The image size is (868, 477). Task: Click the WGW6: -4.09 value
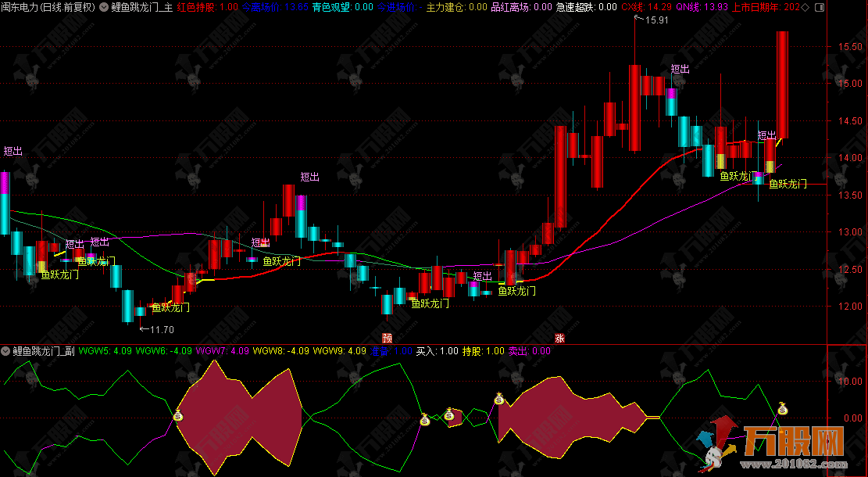click(164, 350)
